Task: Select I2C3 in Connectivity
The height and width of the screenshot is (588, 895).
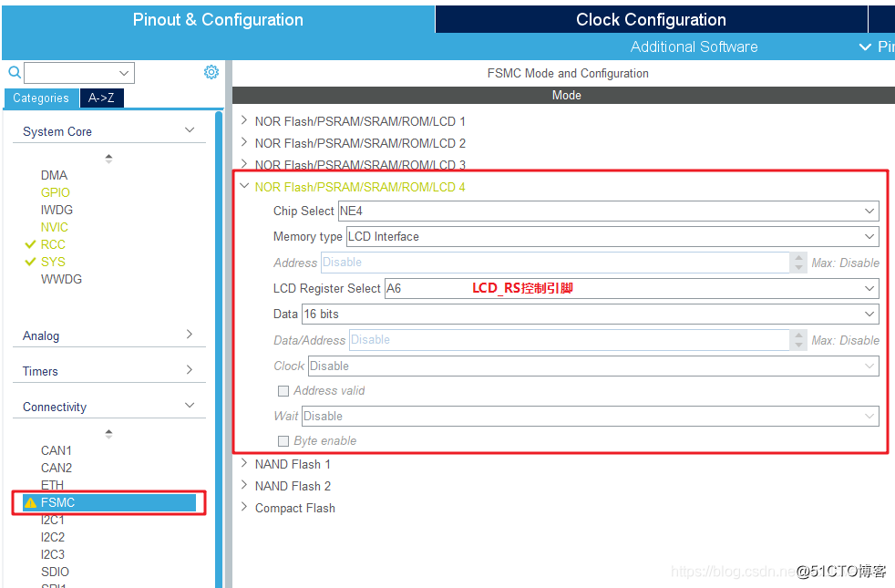Action: coord(53,554)
